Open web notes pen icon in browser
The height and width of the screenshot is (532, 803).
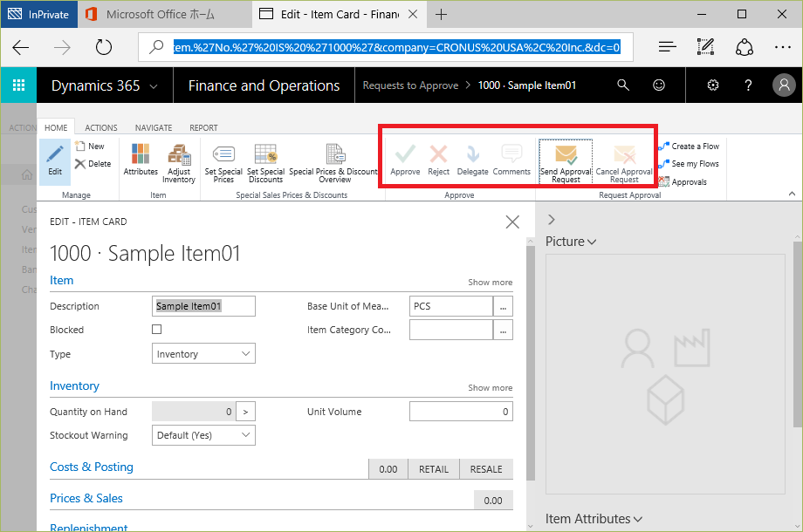point(706,48)
